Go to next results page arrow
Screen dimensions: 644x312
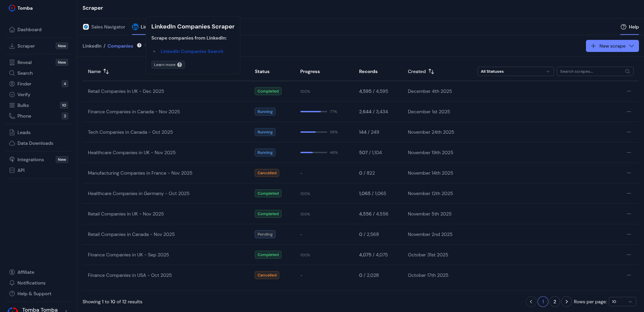(x=566, y=302)
